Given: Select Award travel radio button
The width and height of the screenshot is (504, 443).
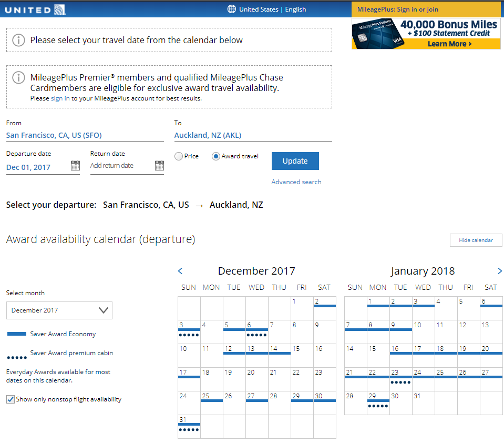Looking at the screenshot, I should pyautogui.click(x=215, y=156).
